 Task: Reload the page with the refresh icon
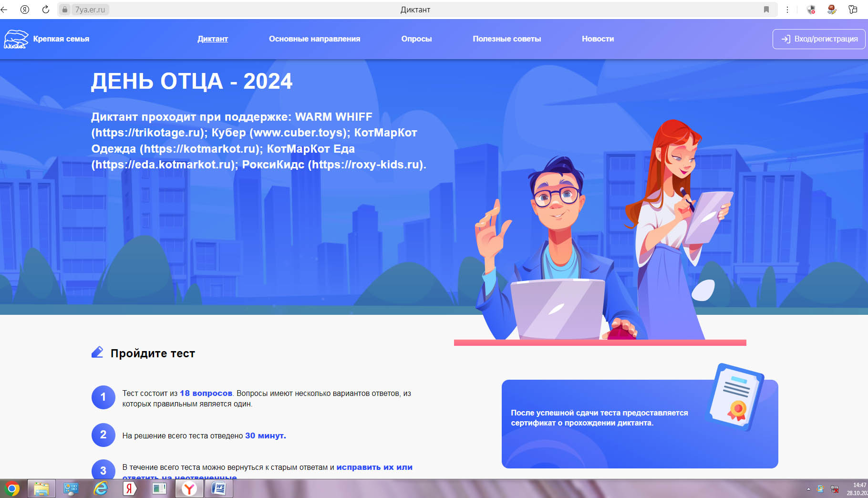coord(46,10)
